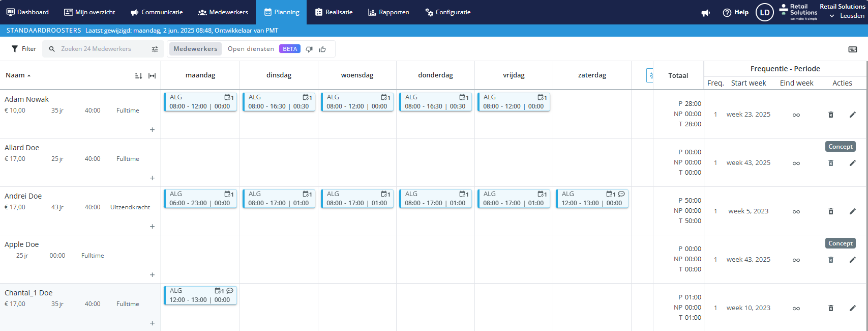Click the week 5, 2023 start week
This screenshot has height=331, width=868.
[x=749, y=211]
